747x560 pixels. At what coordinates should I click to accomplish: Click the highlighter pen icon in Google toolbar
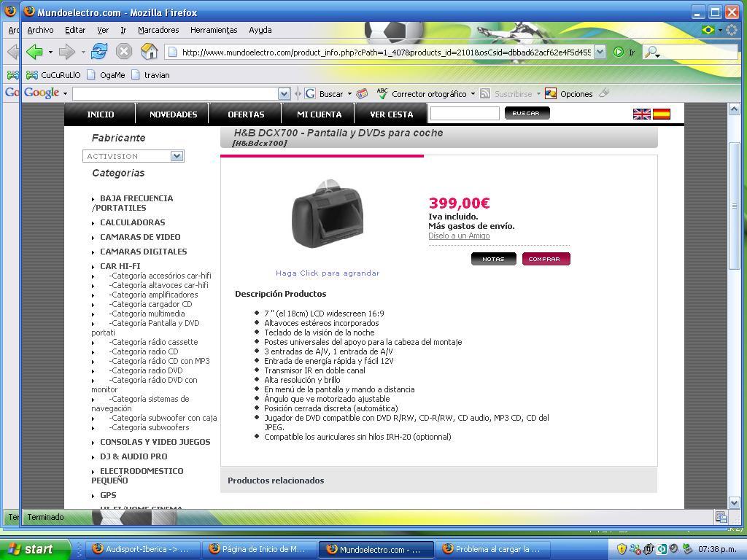pos(603,93)
